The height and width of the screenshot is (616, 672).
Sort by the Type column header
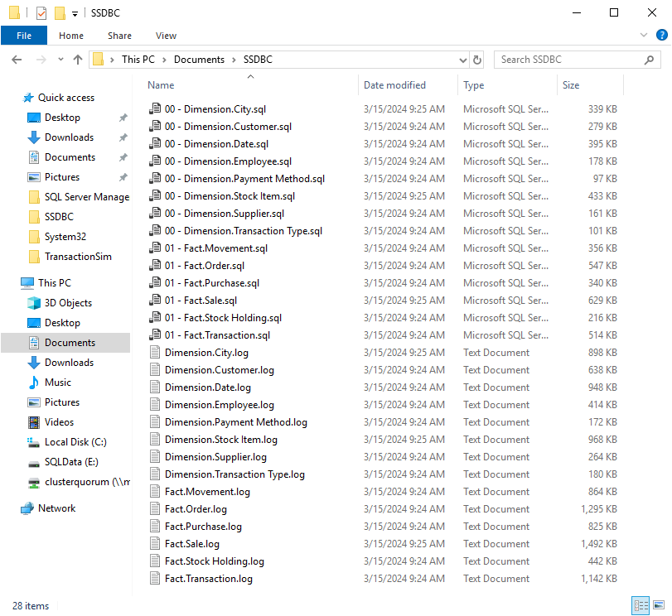(x=474, y=85)
